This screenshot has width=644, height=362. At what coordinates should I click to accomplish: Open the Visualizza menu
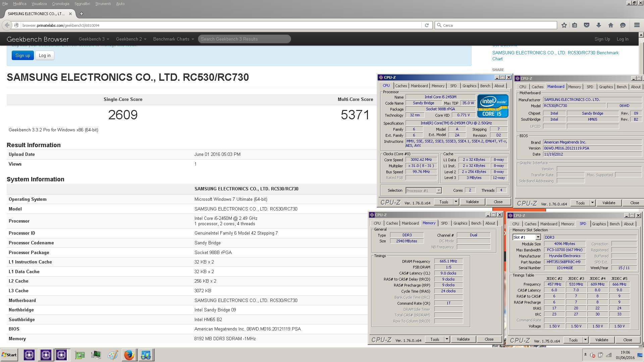tap(39, 4)
